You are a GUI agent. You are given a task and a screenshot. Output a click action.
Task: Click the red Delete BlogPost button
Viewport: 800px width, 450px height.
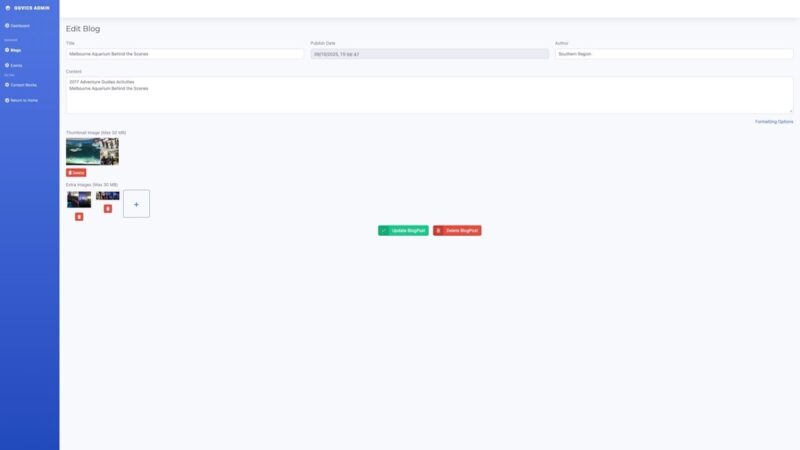click(457, 231)
